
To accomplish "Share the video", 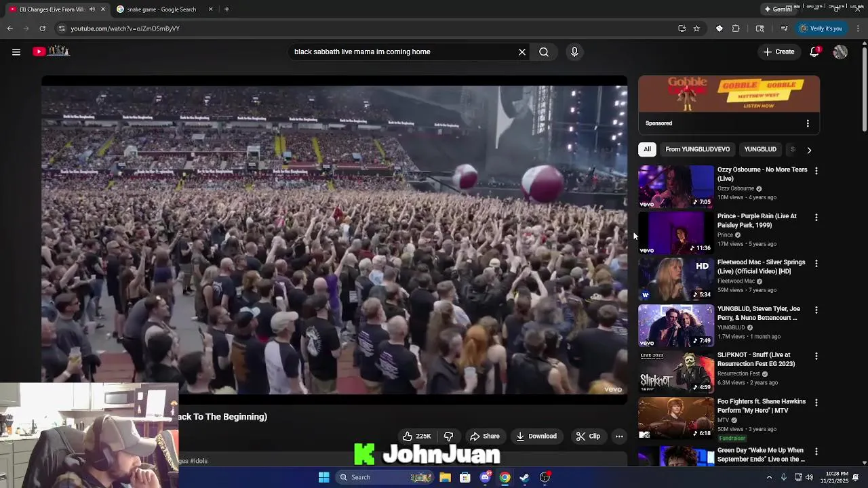I will coord(485,436).
